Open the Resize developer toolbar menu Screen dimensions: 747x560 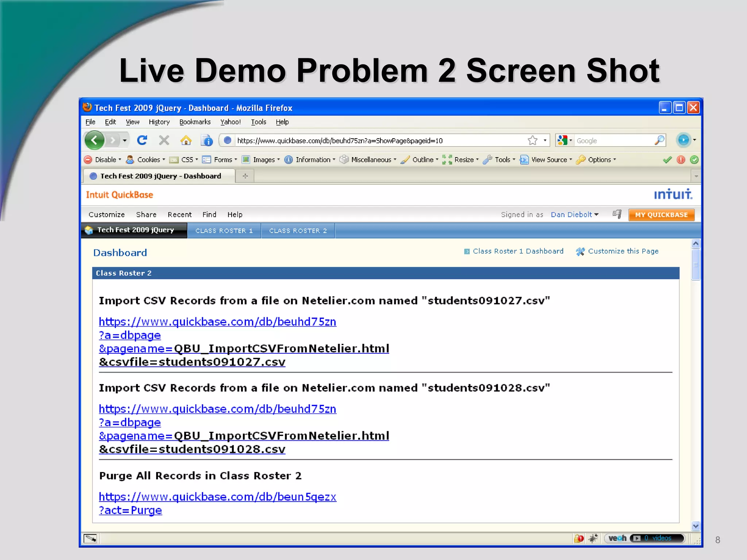coord(460,160)
